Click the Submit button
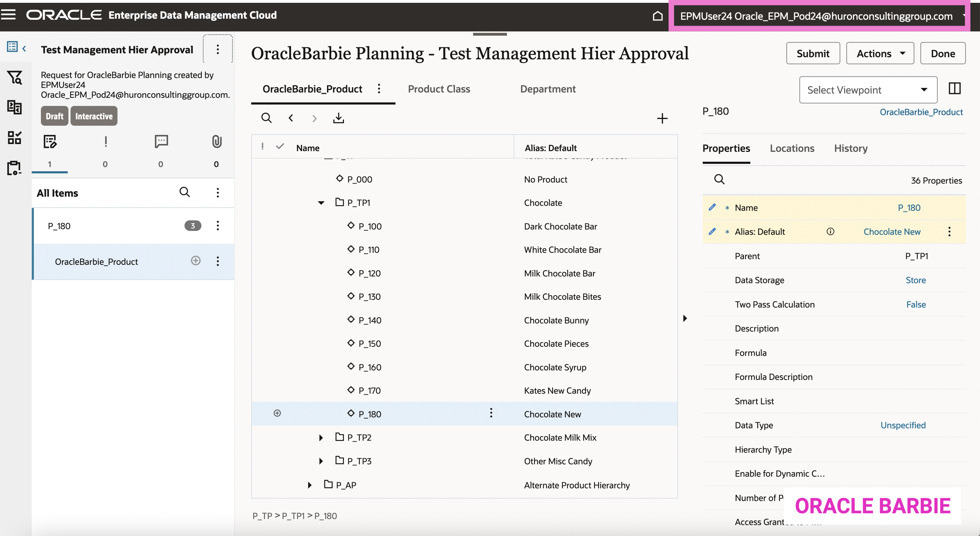Image resolution: width=980 pixels, height=536 pixels. tap(812, 53)
